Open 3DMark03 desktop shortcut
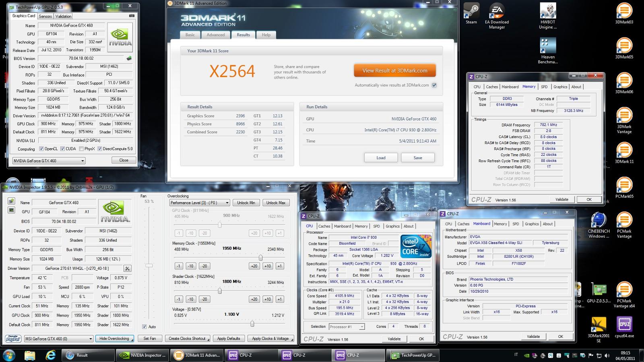 click(624, 14)
